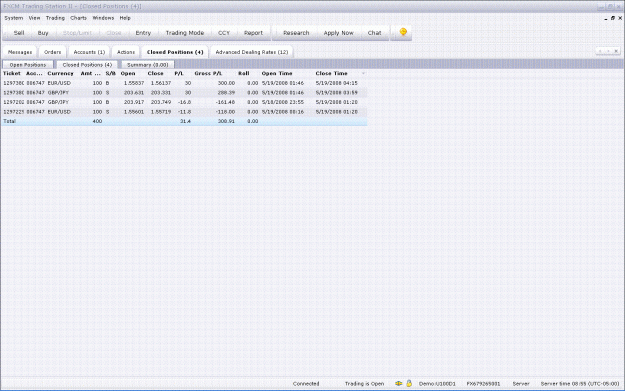Image resolution: width=625 pixels, height=391 pixels.
Task: Select the EUR/USD row with 300.00 gross
Action: point(184,83)
